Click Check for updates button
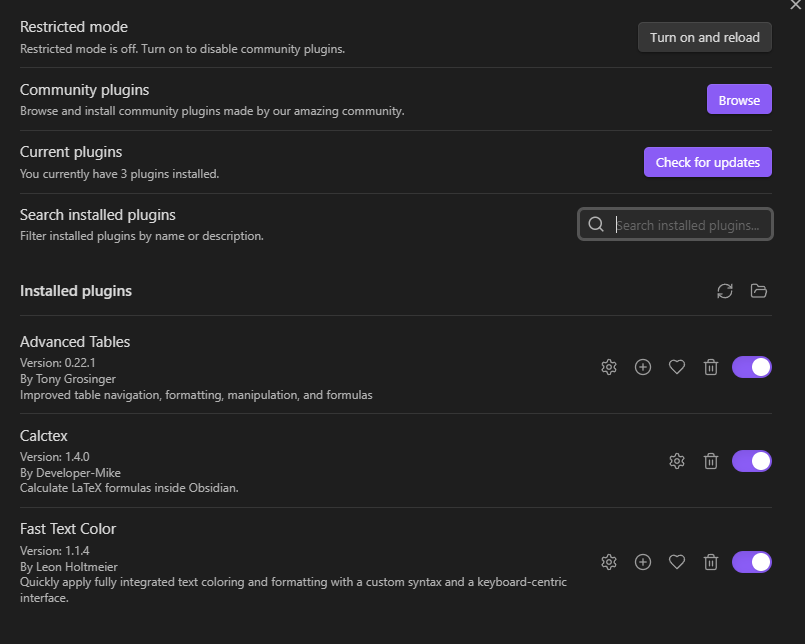Viewport: 805px width, 644px height. (x=707, y=162)
